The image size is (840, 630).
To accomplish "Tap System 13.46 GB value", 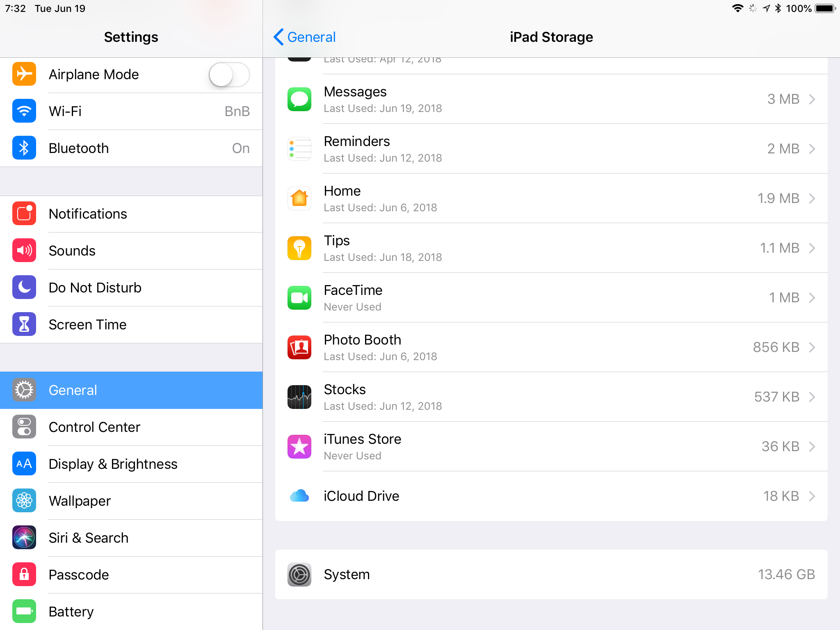I will 786,575.
